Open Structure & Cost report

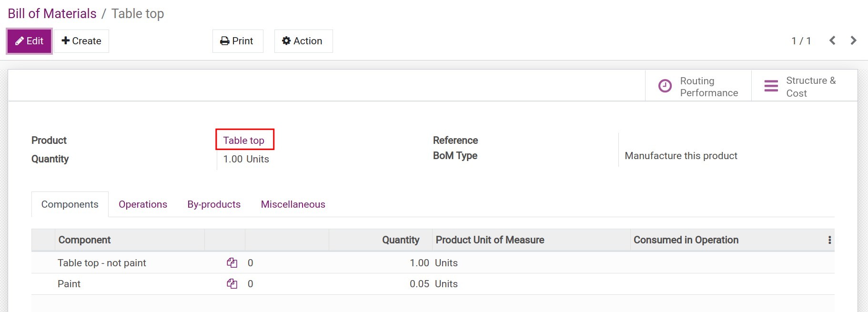point(804,86)
